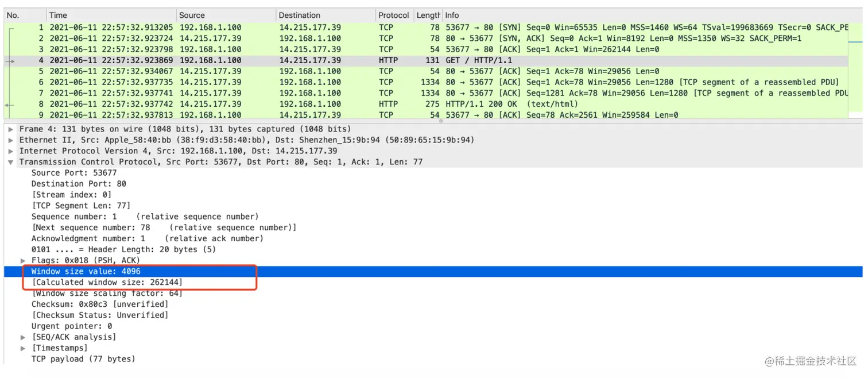Click the length value 275 of packet 8
The width and height of the screenshot is (868, 378).
[x=432, y=104]
